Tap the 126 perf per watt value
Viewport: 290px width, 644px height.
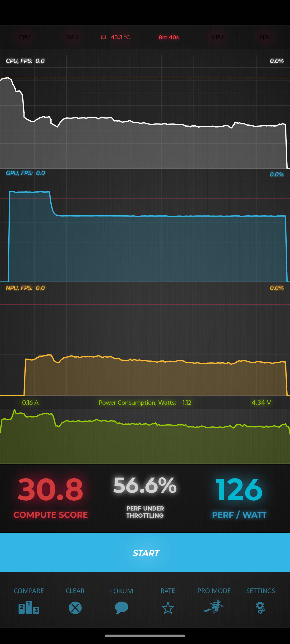tap(239, 489)
